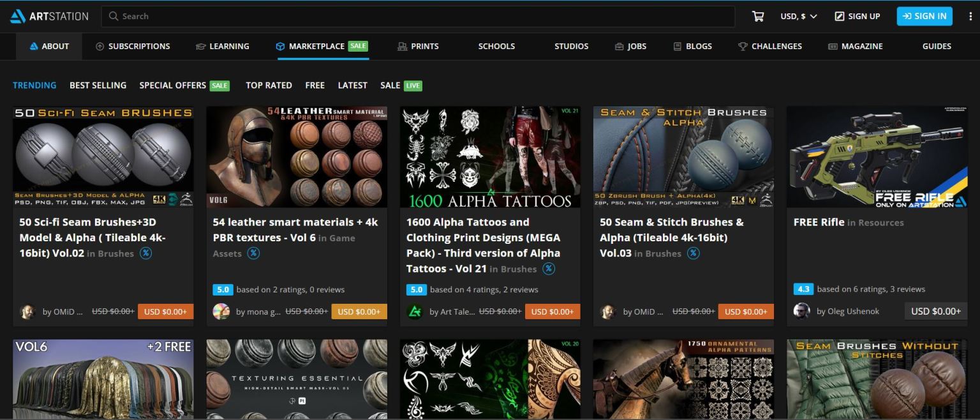Click the percent sale icon on Sci-fi Seam Brushes
The width and height of the screenshot is (980, 420).
pyautogui.click(x=145, y=253)
